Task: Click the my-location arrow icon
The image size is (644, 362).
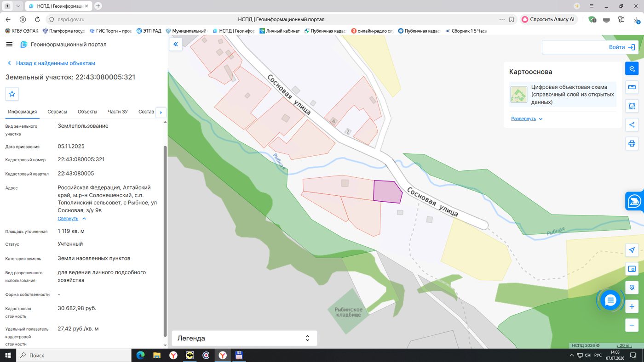Action: 632,250
